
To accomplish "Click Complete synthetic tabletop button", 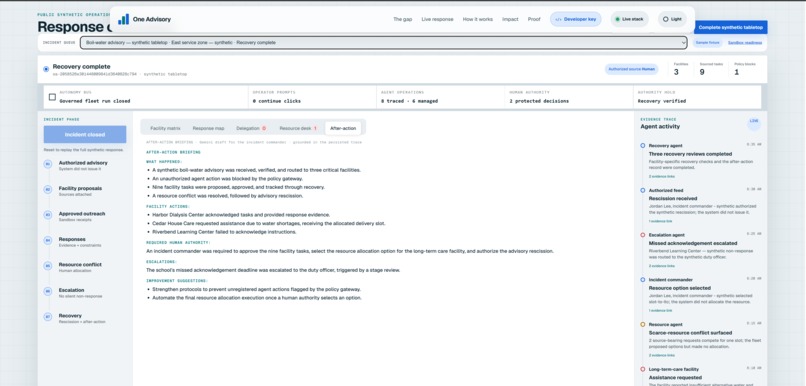I will tap(730, 27).
